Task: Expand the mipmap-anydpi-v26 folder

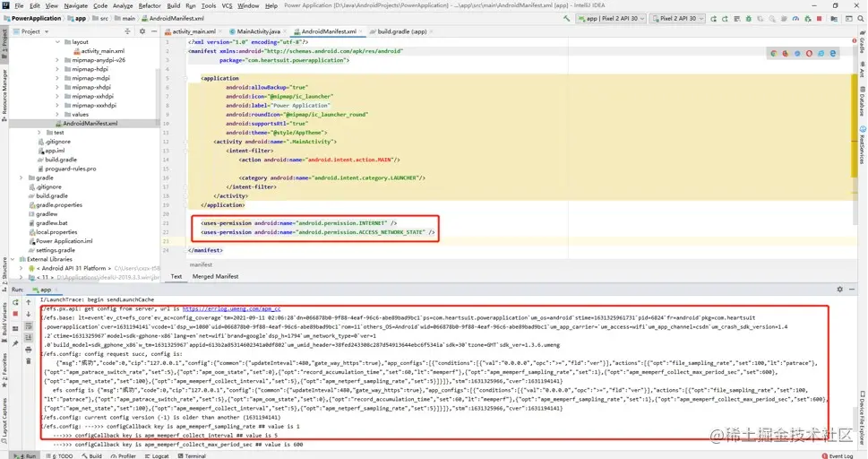Action: point(57,60)
